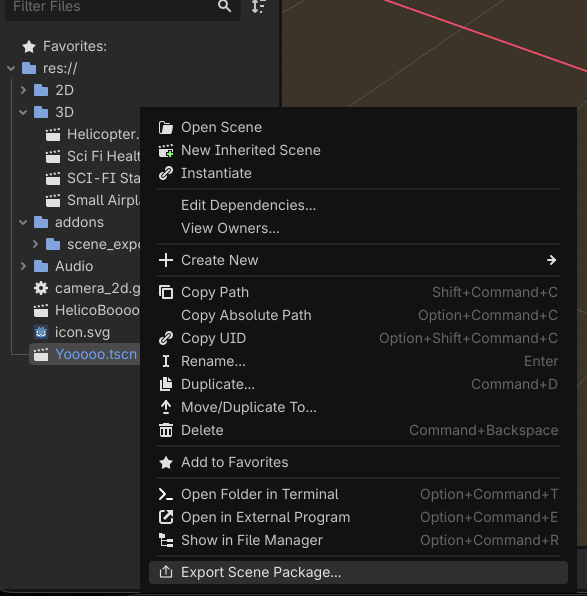587x596 pixels.
Task: Select the Yooooo.tscn file name
Action: click(x=96, y=354)
